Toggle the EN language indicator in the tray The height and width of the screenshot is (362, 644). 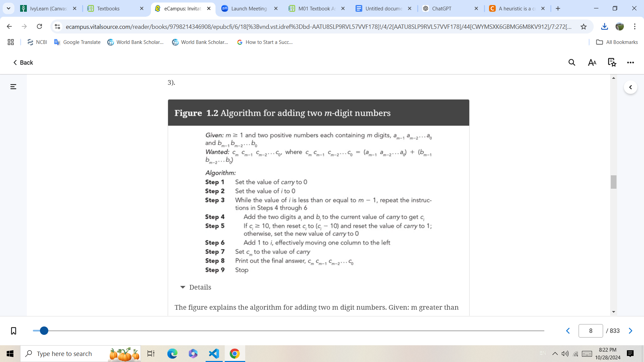(x=543, y=353)
